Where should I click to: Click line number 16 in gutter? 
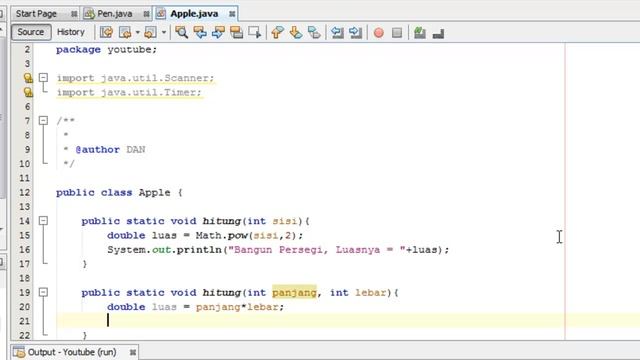[24, 249]
